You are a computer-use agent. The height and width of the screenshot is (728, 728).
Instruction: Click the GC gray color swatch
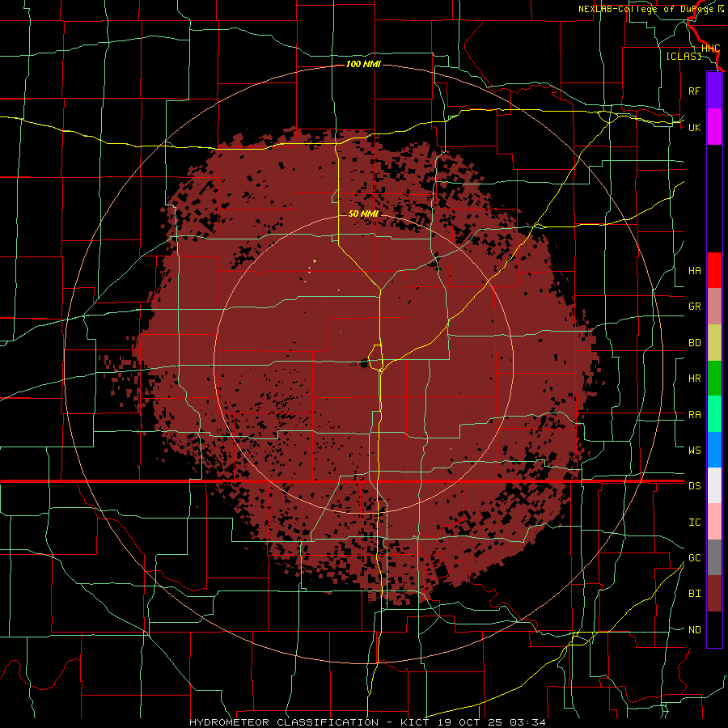click(714, 557)
